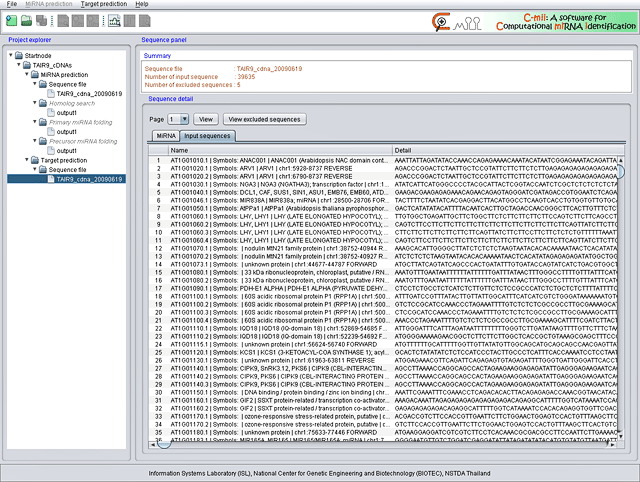Viewport: 640px width, 482px height.
Task: Select row 14 AT1G01073.1 unknown protein
Action: [383, 264]
